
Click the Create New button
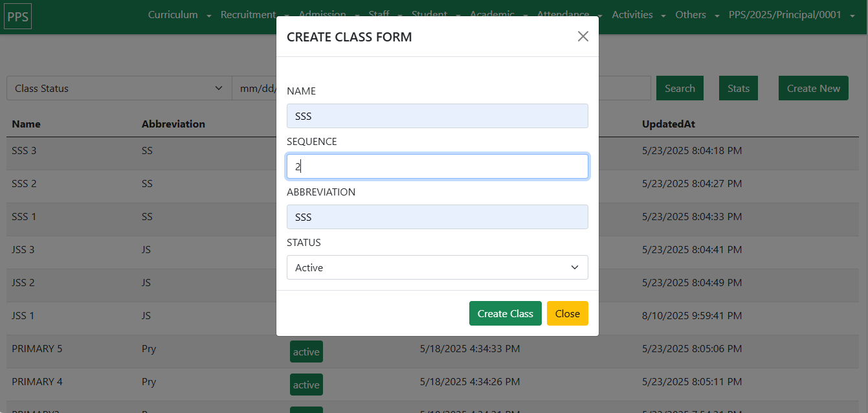pos(813,89)
